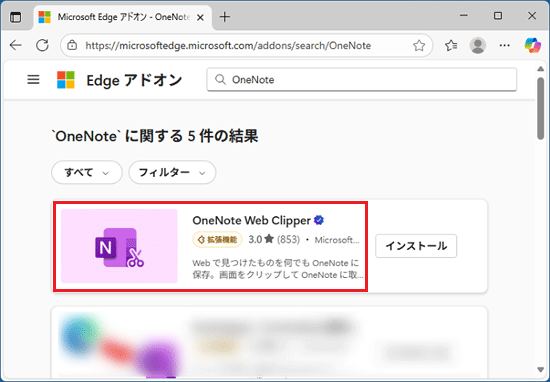Click the vertical scrollbar thumb
Screen dimensions: 550x382
(541, 108)
